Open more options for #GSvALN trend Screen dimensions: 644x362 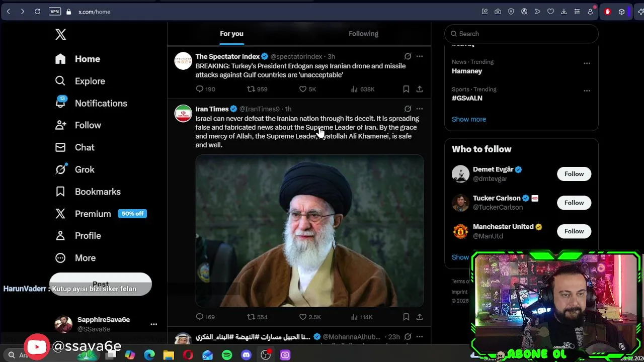pyautogui.click(x=587, y=90)
